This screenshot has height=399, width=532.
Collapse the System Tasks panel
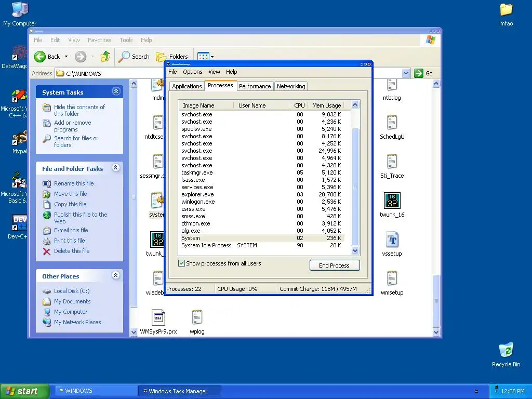point(116,91)
